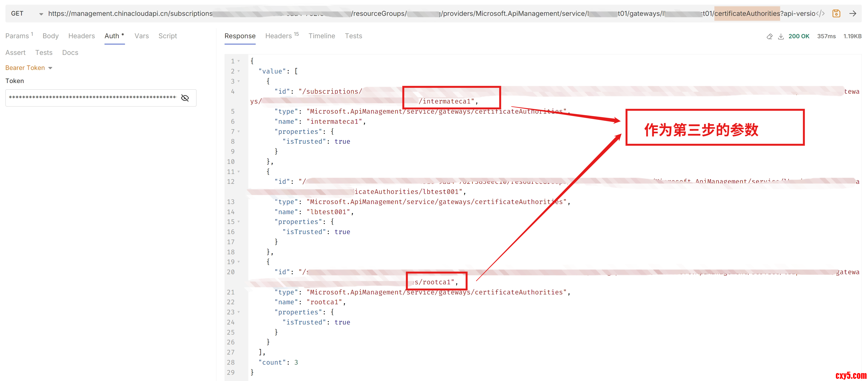Collapse the "value" array on line 2
Viewport: 868px width, 381px height.
pyautogui.click(x=238, y=71)
